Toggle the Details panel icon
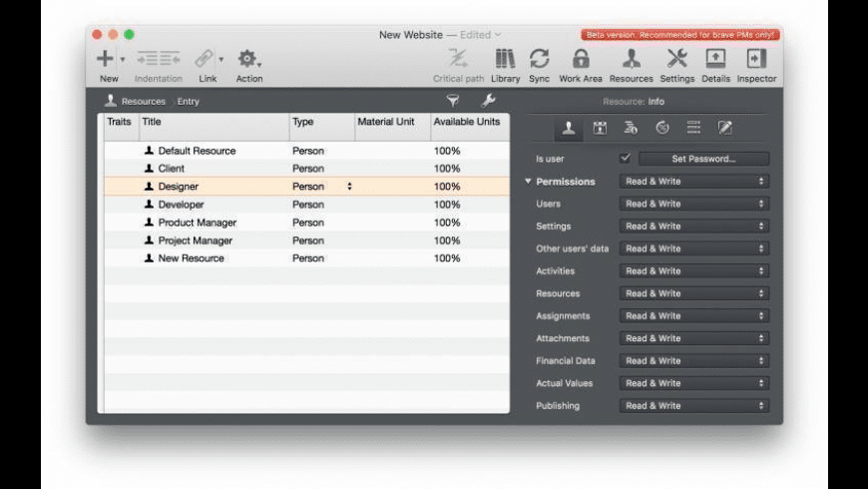Image resolution: width=868 pixels, height=489 pixels. pyautogui.click(x=715, y=60)
